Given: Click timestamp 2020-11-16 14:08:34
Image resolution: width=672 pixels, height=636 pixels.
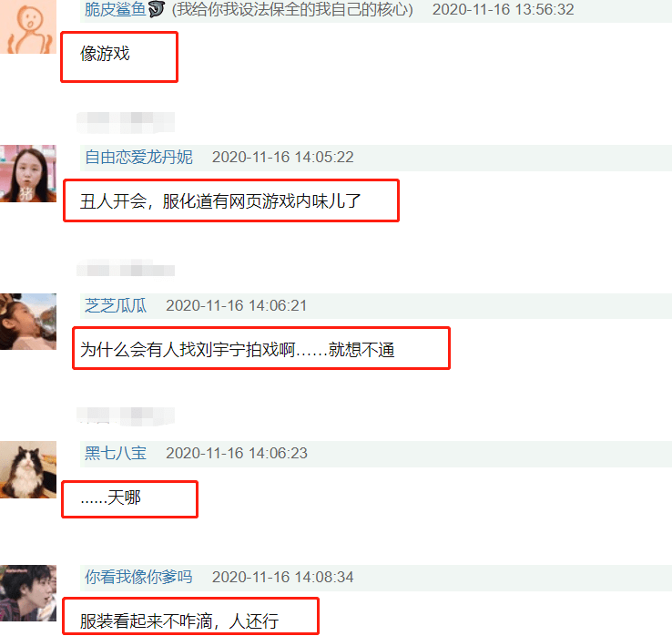Looking at the screenshot, I should tap(283, 577).
